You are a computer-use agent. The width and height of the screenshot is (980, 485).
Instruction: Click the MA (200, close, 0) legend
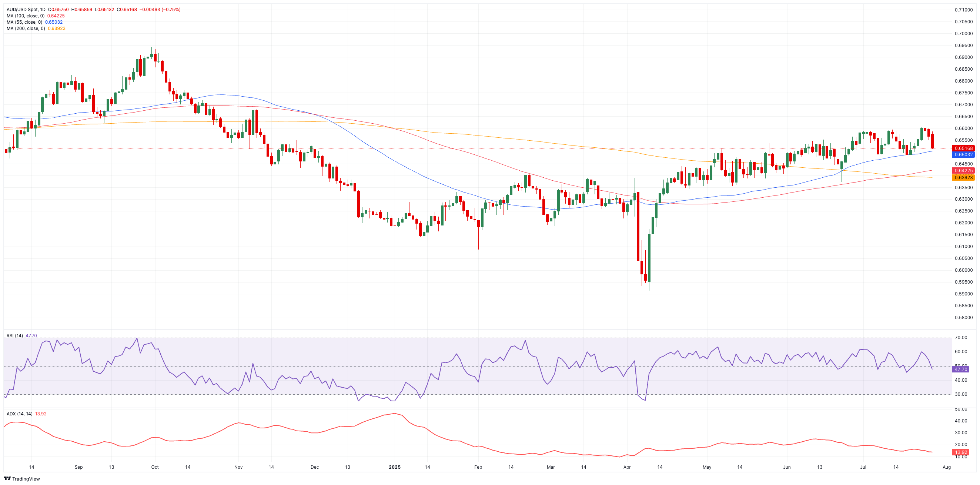pos(26,29)
